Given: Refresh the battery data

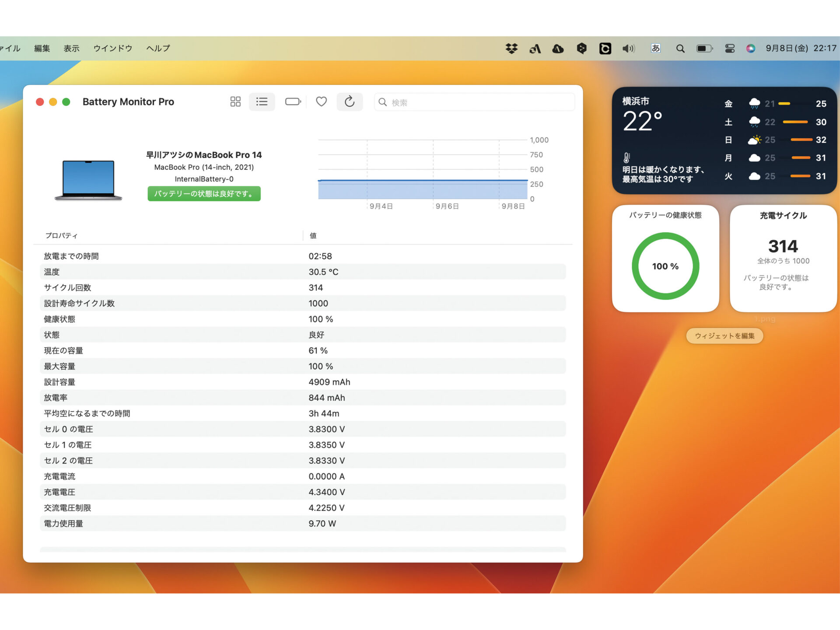Looking at the screenshot, I should point(350,102).
